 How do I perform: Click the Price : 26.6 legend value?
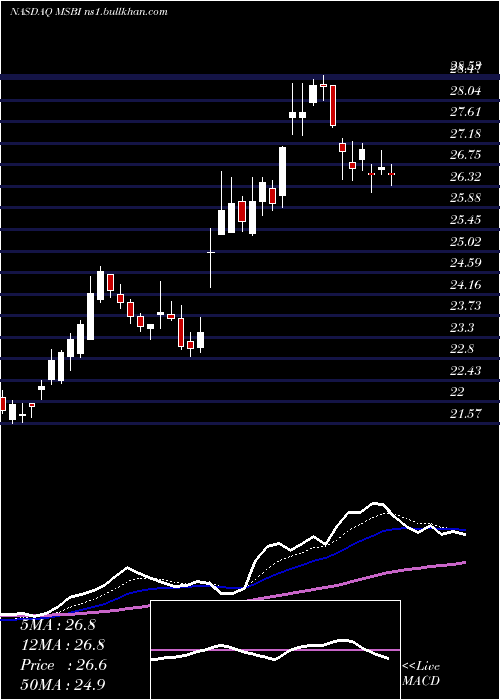[63, 665]
